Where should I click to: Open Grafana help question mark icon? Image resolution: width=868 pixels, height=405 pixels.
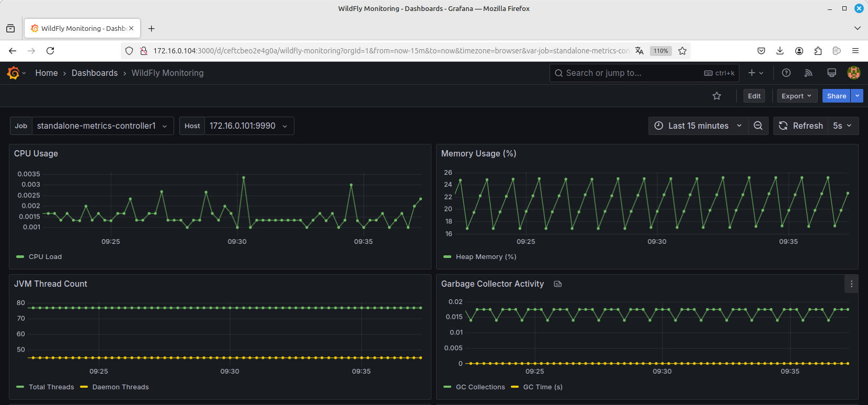(x=786, y=73)
